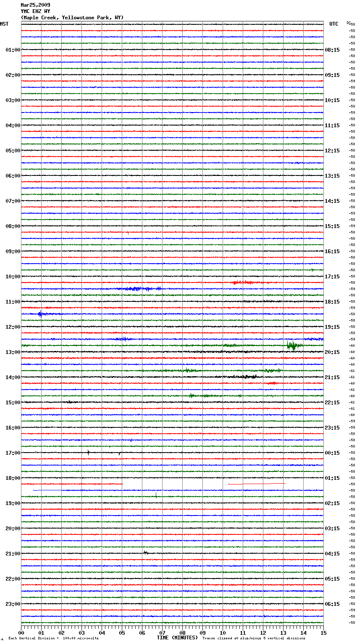This screenshot has height=644, width=357.
Task: Select the 09:00 MST time label
Action: pos(13,251)
